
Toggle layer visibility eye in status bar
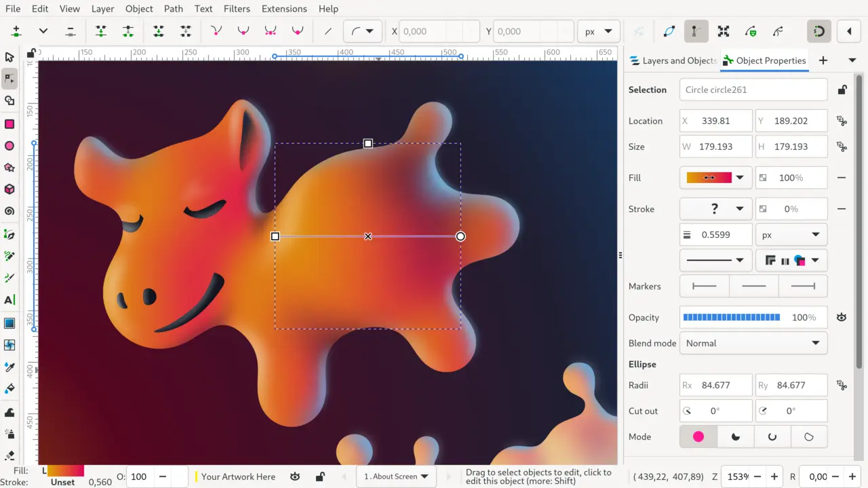295,476
